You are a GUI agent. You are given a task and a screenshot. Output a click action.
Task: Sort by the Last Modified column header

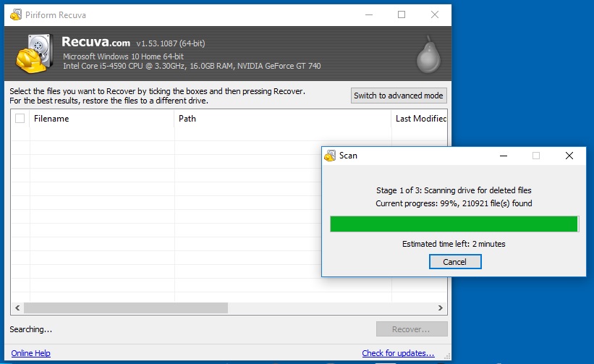(420, 119)
